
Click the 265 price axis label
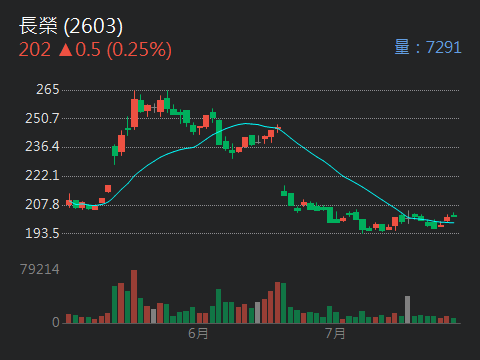point(48,89)
